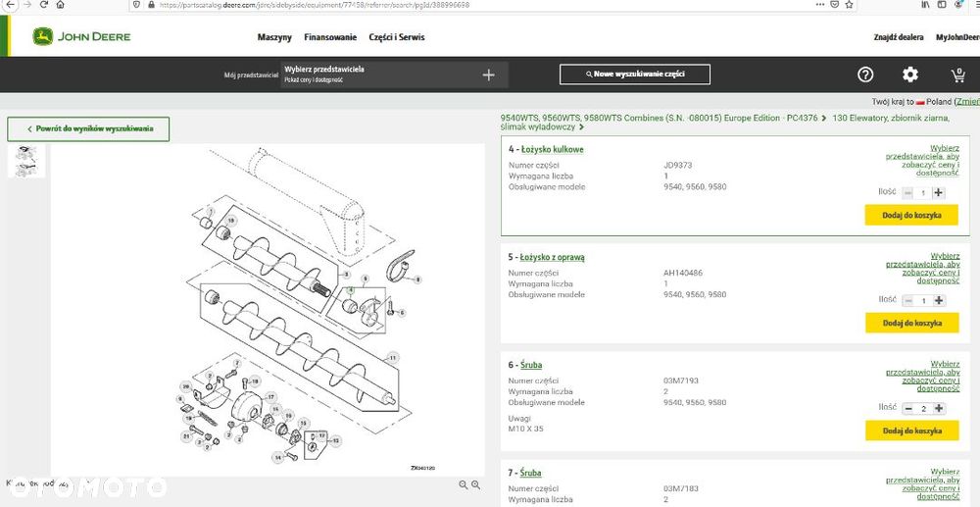Increase quantity for item 6 Śruba
This screenshot has height=507, width=980.
pos(938,408)
